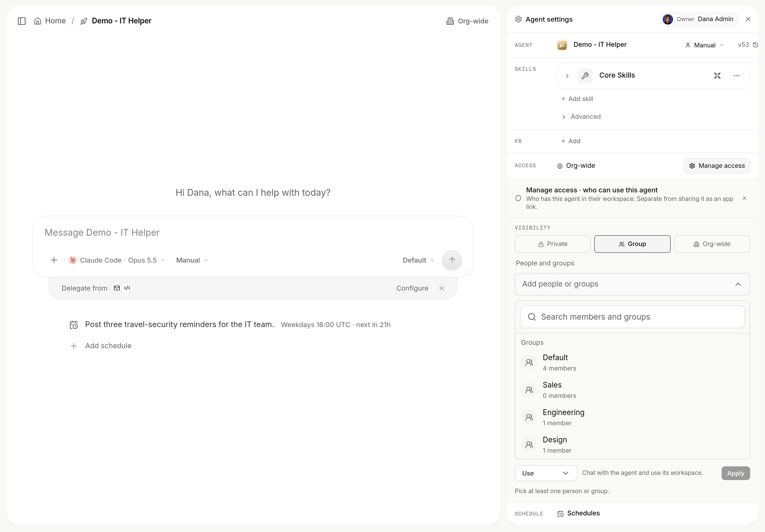
Task: Expand the Core Skills chevron
Action: tap(567, 76)
